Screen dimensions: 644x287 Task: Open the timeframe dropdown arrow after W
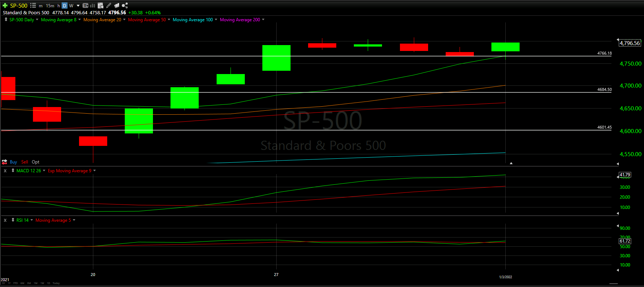pos(78,6)
